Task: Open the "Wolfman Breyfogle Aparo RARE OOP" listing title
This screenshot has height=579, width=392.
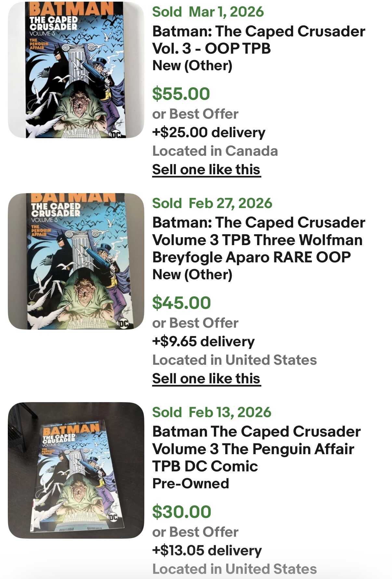Action: tap(258, 240)
